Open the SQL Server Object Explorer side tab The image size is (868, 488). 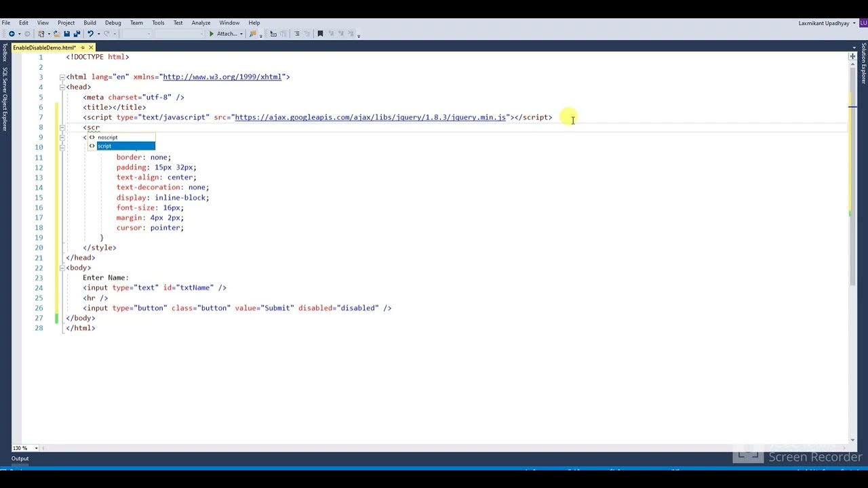[4, 99]
